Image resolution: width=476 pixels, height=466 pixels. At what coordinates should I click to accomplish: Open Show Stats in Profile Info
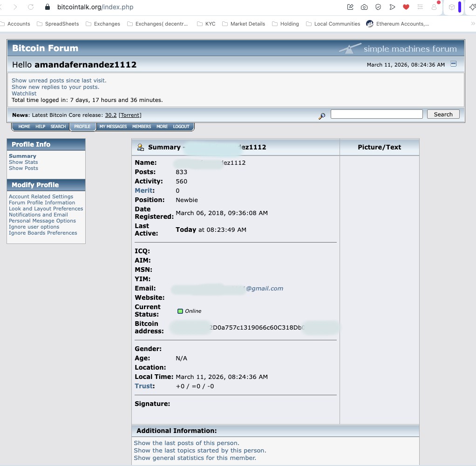pyautogui.click(x=23, y=162)
